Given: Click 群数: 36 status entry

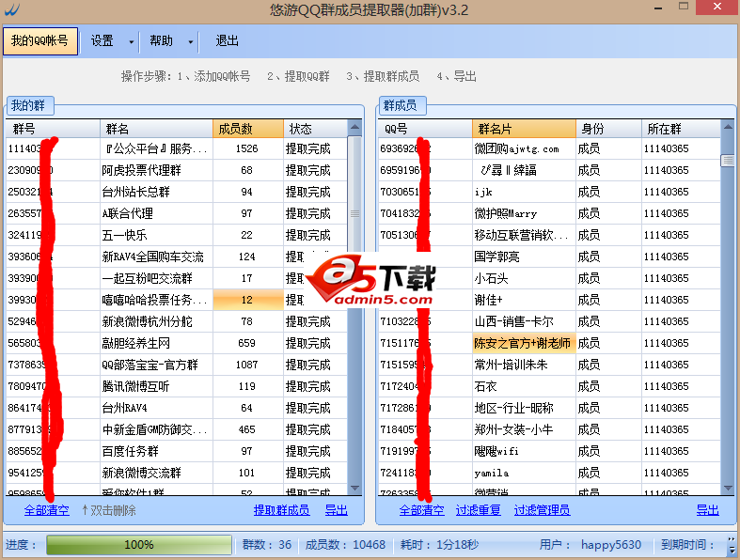Looking at the screenshot, I should 267,545.
